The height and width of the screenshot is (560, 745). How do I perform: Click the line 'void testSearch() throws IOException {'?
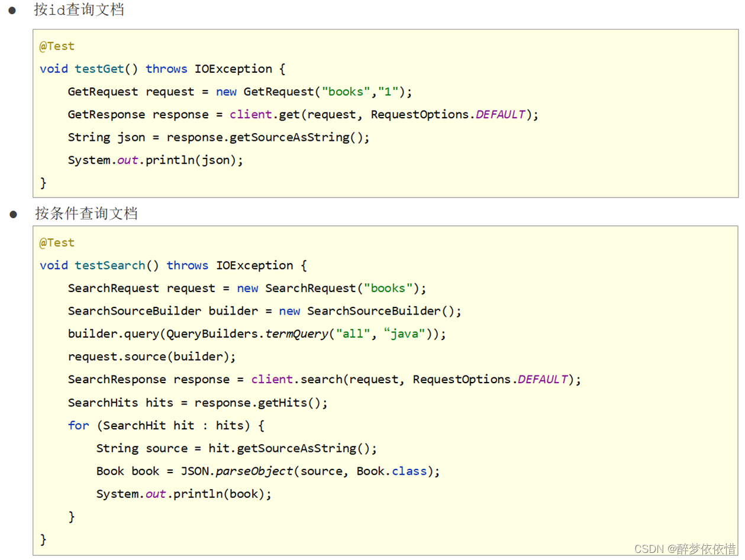173,266
